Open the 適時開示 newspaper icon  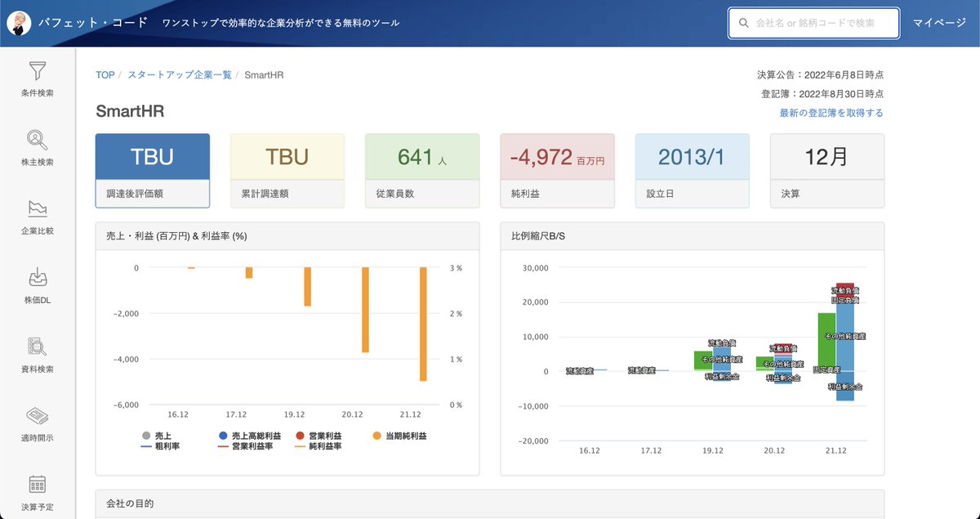38,415
